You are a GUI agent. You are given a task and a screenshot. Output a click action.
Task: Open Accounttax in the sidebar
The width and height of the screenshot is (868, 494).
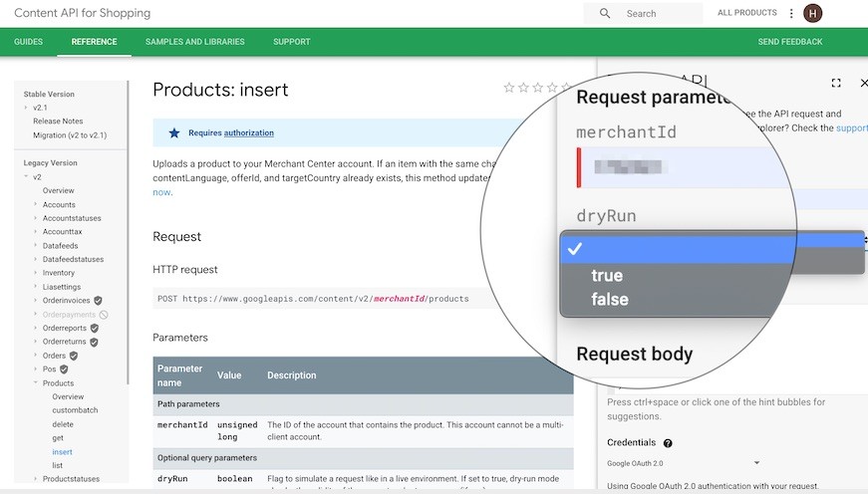62,231
